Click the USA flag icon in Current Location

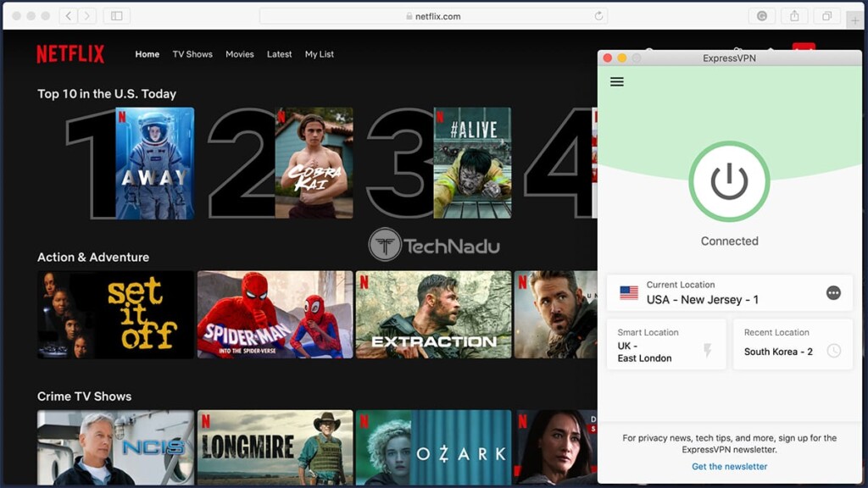[x=629, y=292]
